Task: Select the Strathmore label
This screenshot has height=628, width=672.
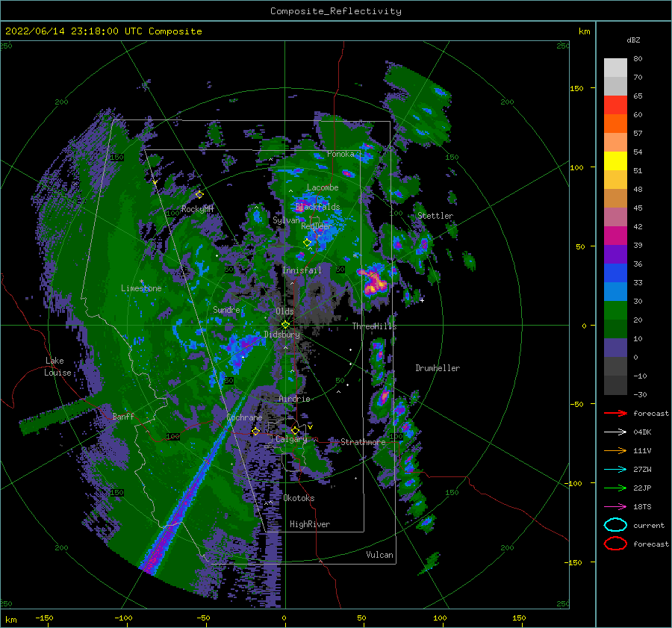Action: [363, 441]
